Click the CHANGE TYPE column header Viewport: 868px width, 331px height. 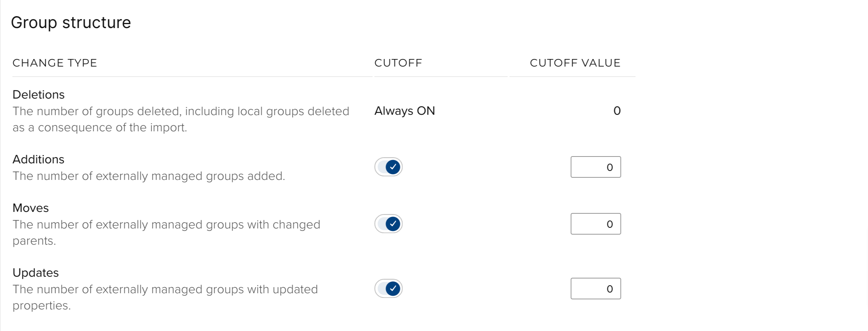pyautogui.click(x=55, y=63)
